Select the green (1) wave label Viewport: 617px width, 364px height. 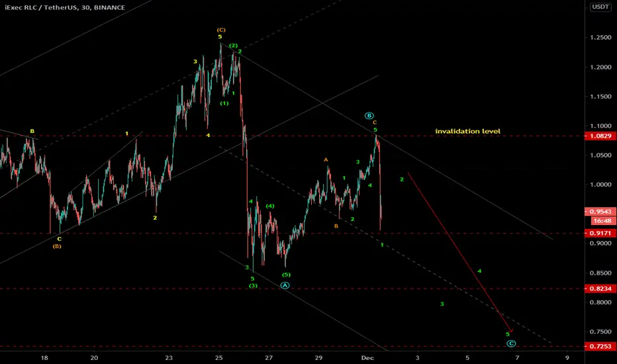point(224,103)
